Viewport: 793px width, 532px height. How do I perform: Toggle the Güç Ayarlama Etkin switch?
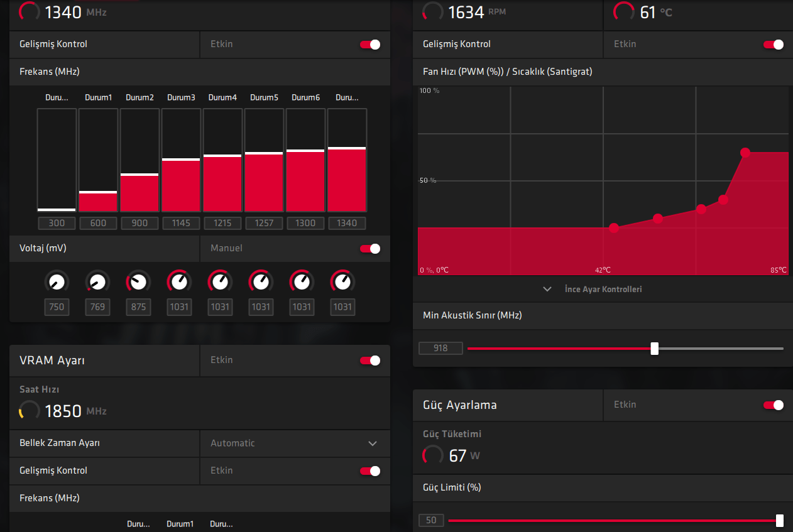click(x=774, y=405)
